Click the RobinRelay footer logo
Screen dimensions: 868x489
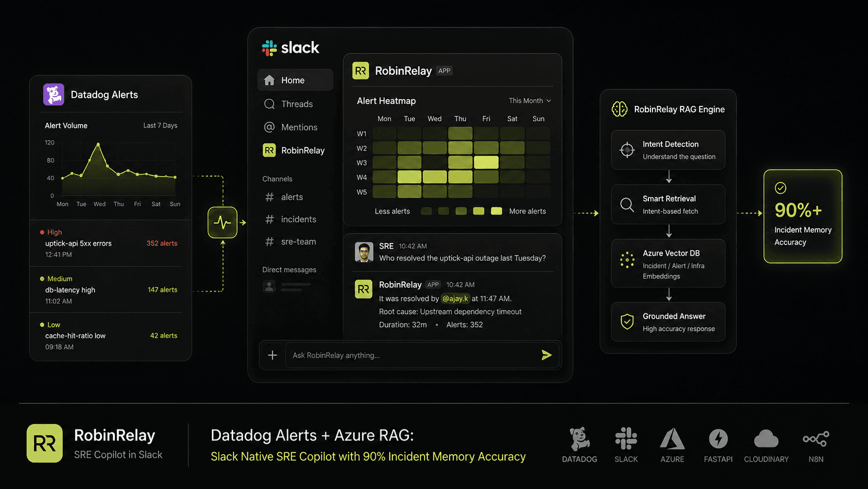point(45,443)
